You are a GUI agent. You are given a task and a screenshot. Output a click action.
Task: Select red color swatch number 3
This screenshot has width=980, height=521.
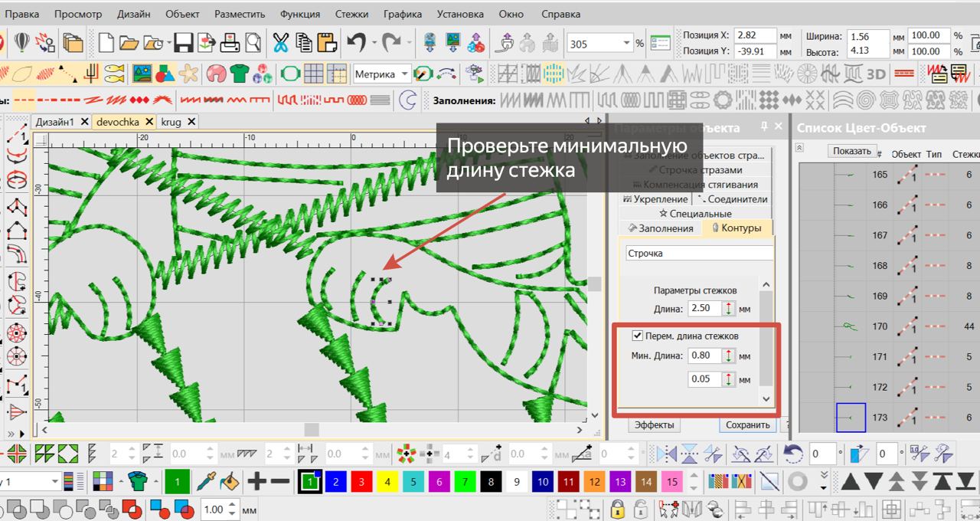[x=361, y=482]
